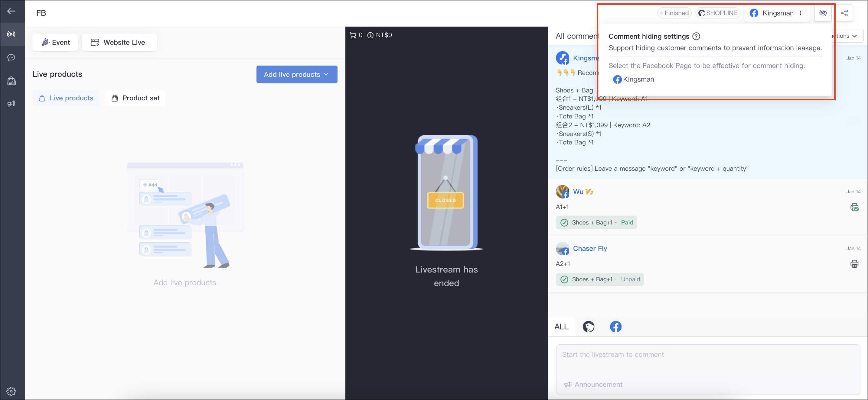868x400 pixels.
Task: Click the Finished status badge
Action: [x=674, y=13]
